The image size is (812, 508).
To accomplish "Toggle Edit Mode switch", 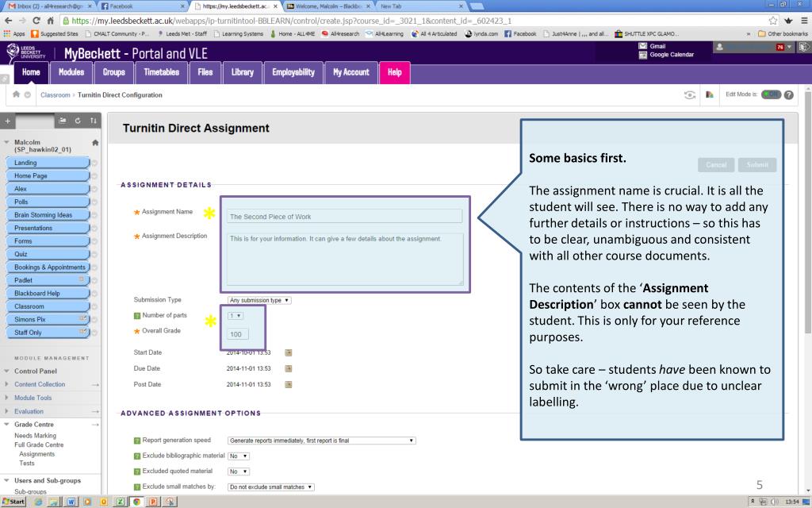I will click(x=771, y=94).
